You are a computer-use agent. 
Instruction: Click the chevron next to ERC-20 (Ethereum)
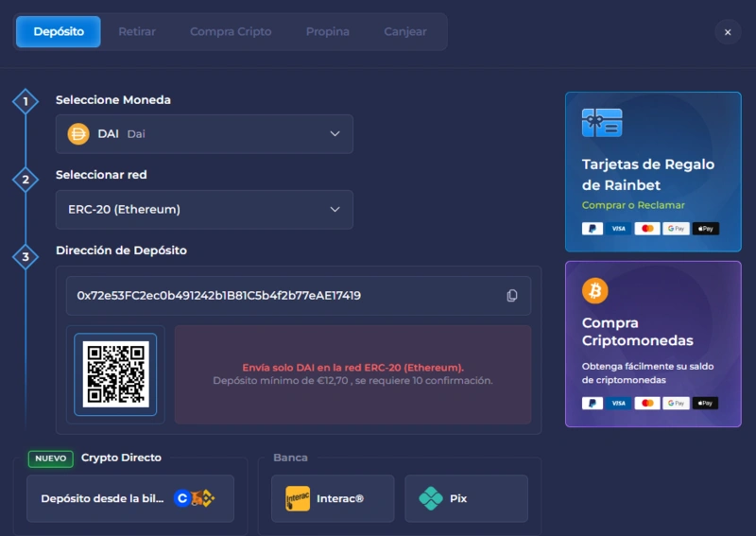[335, 210]
